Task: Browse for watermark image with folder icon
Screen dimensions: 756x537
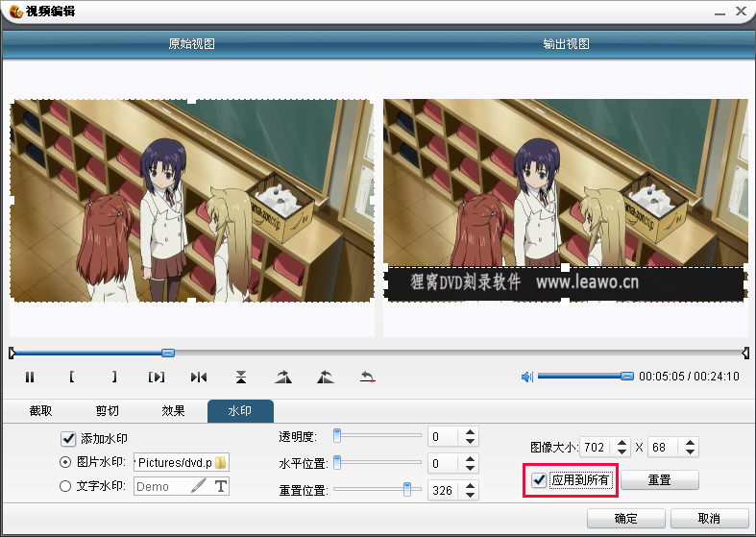Action: click(x=220, y=463)
